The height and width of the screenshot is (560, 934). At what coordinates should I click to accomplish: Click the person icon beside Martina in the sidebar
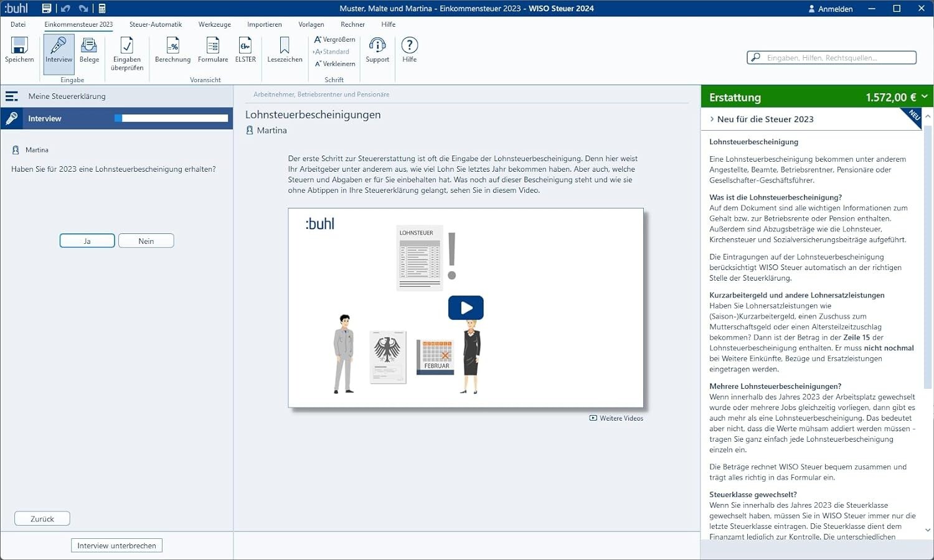16,150
